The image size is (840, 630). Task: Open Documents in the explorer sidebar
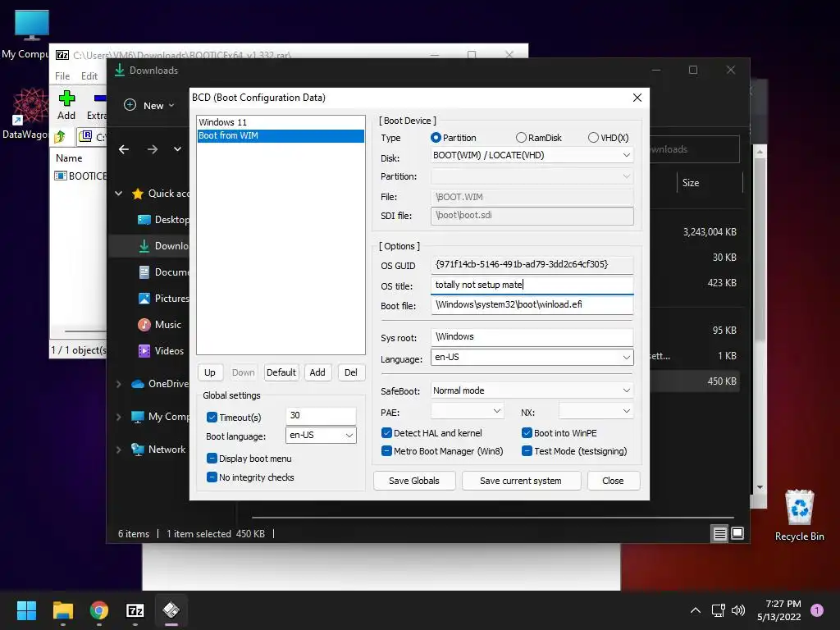coord(163,272)
